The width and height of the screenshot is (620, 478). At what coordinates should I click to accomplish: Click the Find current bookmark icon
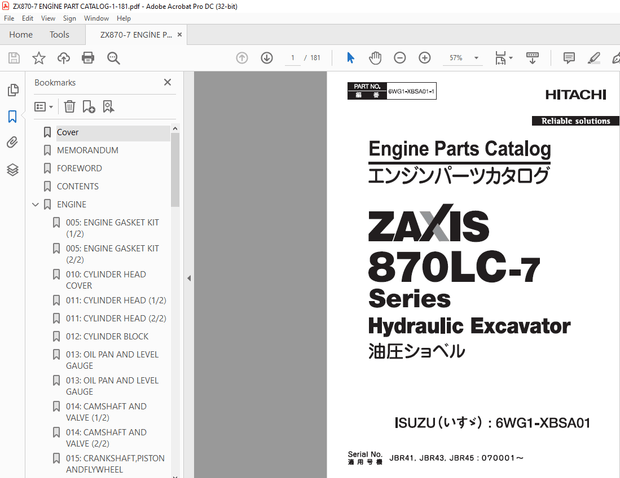point(108,106)
